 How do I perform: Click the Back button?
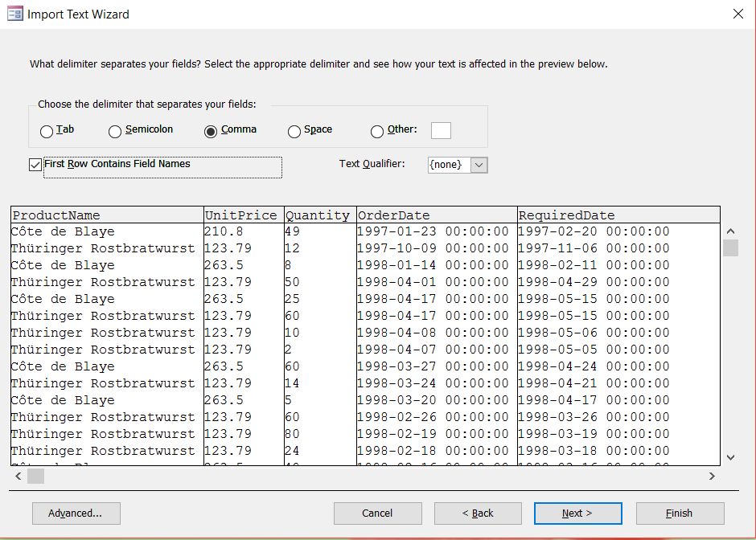pos(478,513)
